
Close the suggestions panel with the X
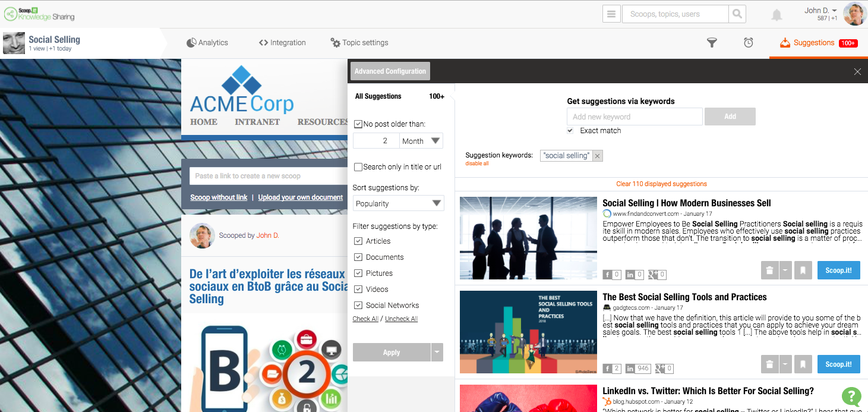pyautogui.click(x=857, y=71)
